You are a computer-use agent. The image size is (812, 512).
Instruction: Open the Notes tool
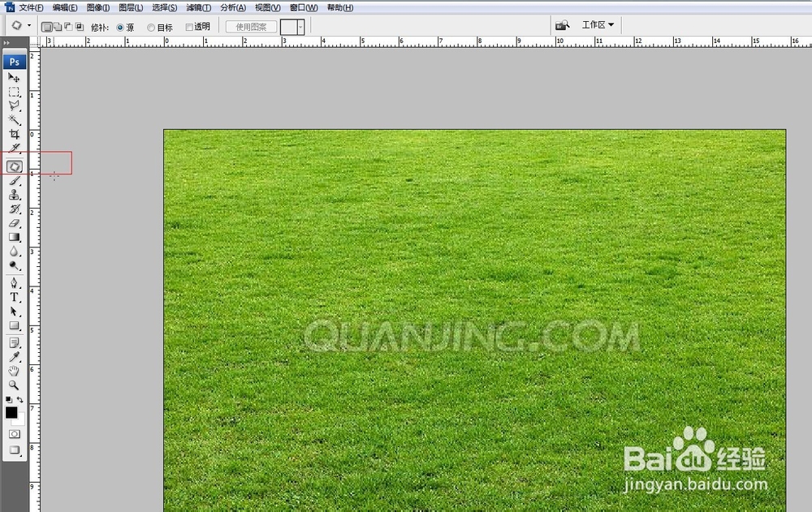pos(14,342)
